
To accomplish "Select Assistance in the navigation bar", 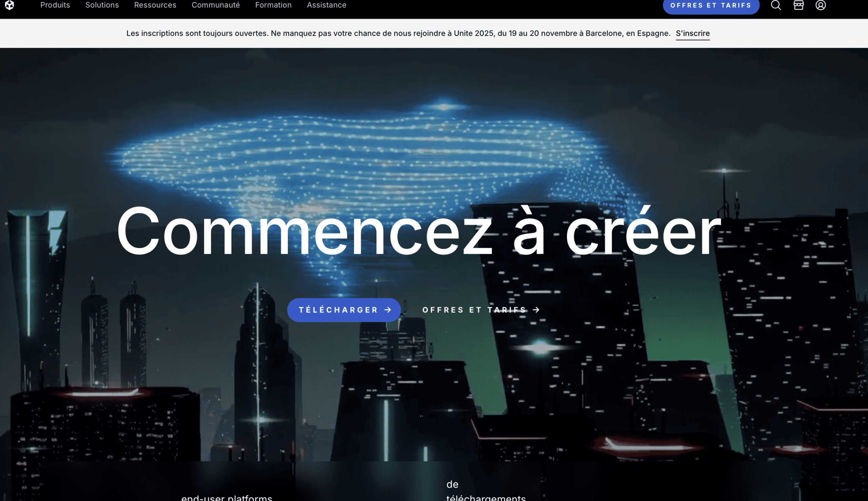I will 327,5.
